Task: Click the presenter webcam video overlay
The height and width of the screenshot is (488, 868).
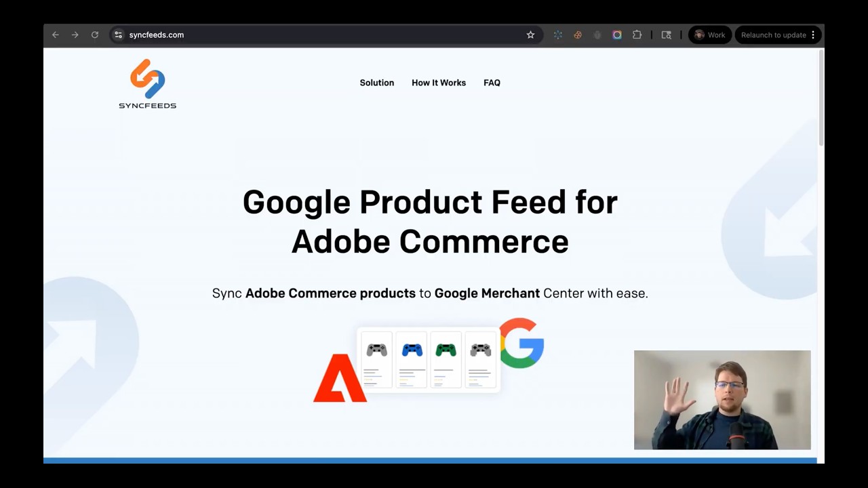Action: pyautogui.click(x=722, y=400)
